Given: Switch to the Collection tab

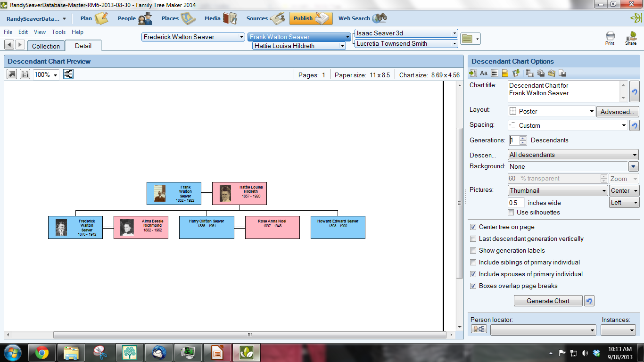Looking at the screenshot, I should pos(46,46).
